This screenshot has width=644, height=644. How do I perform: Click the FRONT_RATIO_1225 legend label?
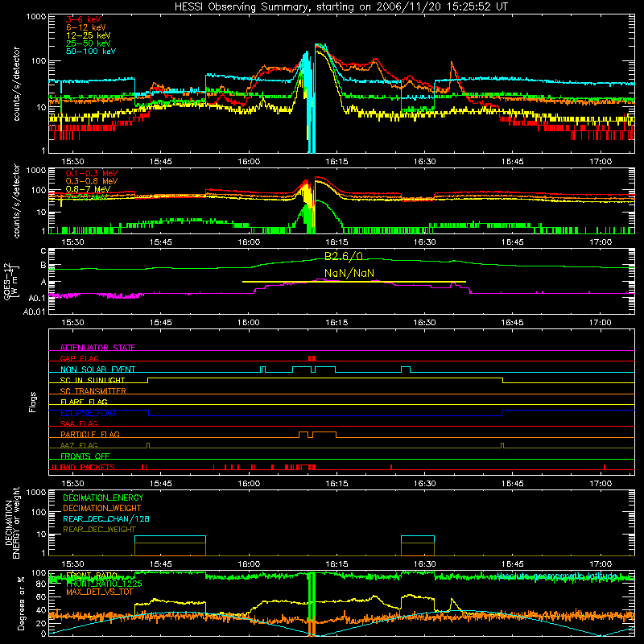click(x=104, y=584)
